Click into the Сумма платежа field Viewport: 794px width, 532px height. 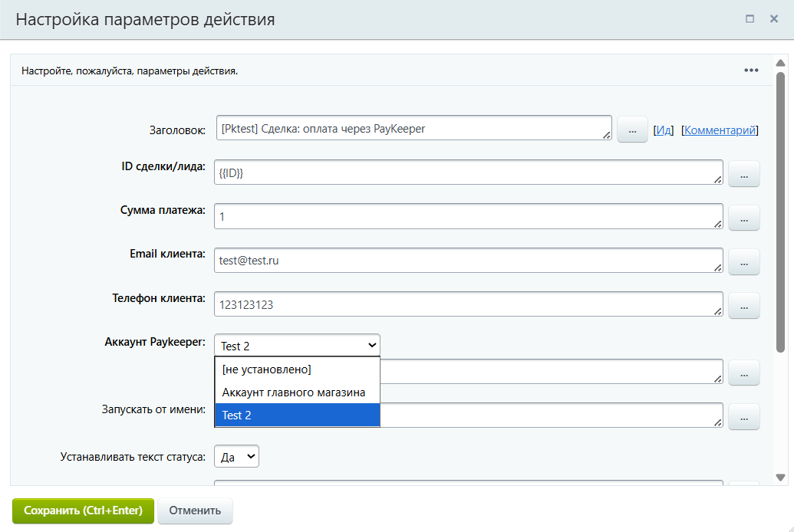[x=468, y=217]
